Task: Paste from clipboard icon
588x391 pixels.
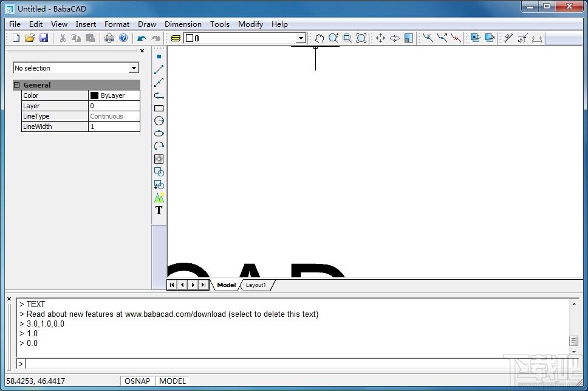Action: coord(91,38)
